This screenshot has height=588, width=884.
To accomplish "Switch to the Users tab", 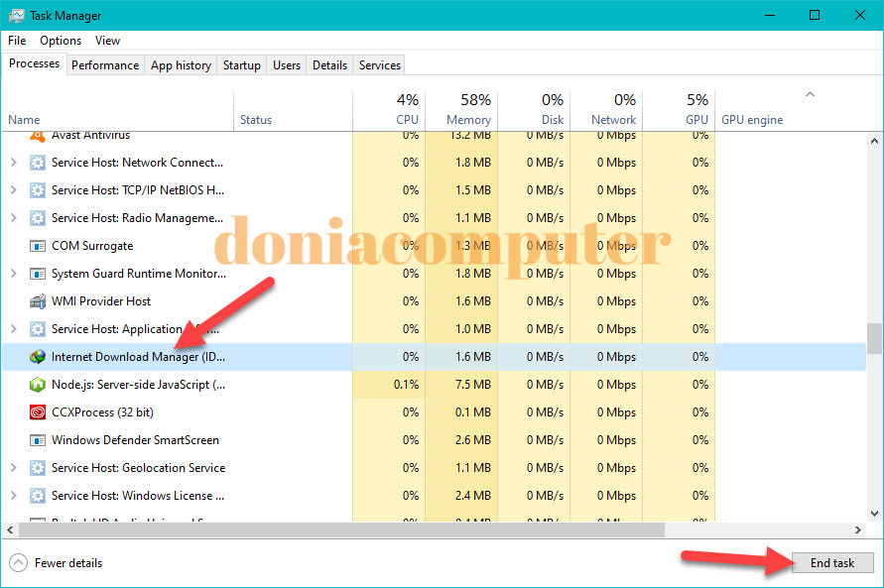I will click(287, 65).
